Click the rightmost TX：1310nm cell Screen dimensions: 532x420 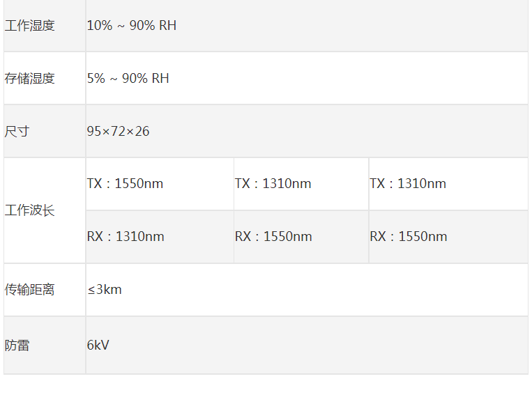click(x=408, y=184)
